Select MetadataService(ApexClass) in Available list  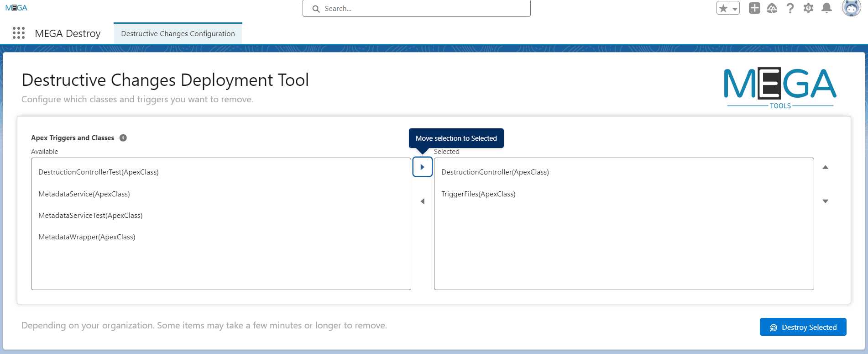pos(221,194)
